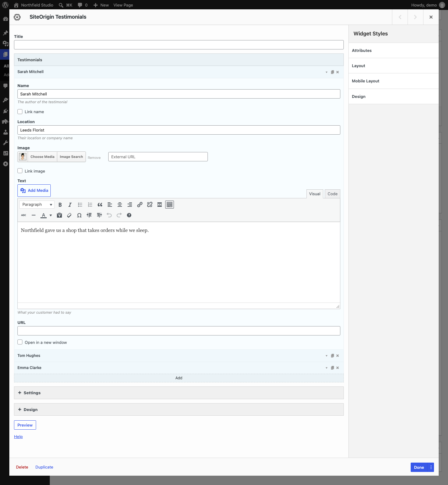Apply blockquote formatting
Screen dimensions: 448x485
[100, 205]
